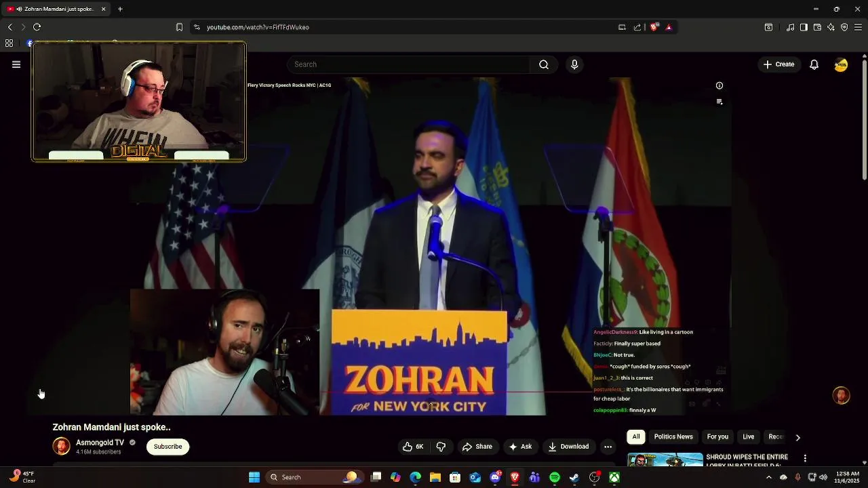Open the Brave main menu
This screenshot has width=868, height=488.
point(858,27)
